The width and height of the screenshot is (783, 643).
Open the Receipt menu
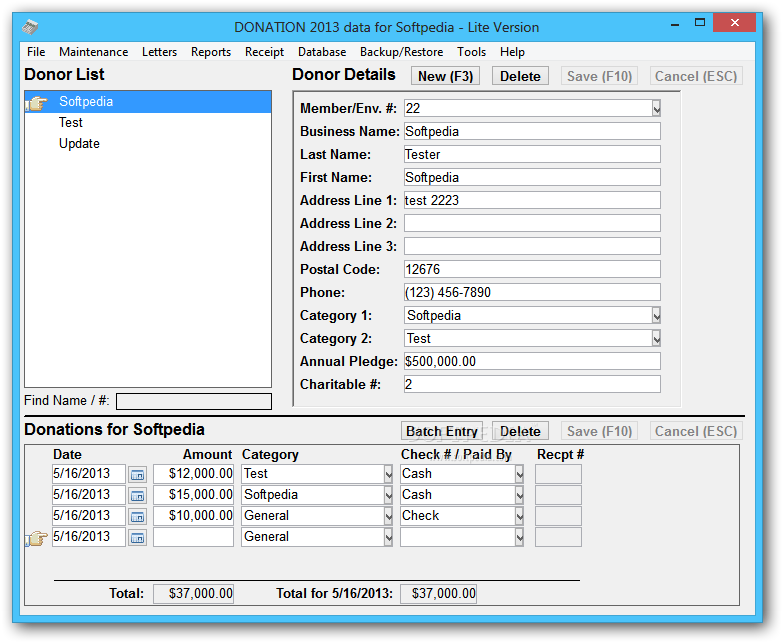point(264,52)
